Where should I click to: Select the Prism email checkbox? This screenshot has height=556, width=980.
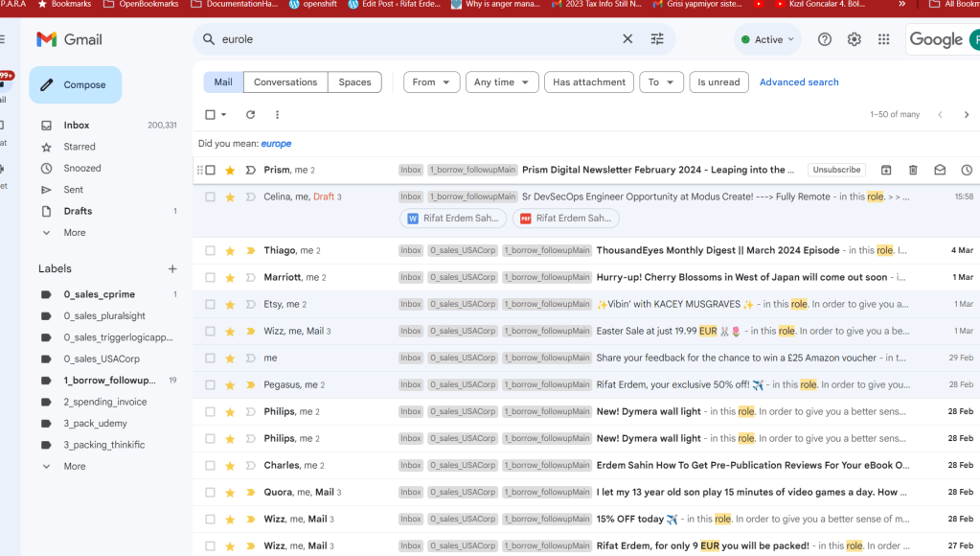coord(210,170)
